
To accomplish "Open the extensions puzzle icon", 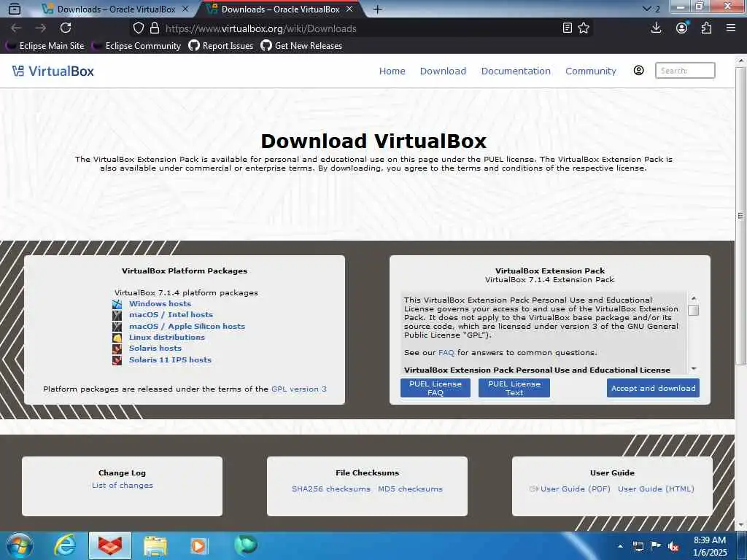I will point(706,28).
